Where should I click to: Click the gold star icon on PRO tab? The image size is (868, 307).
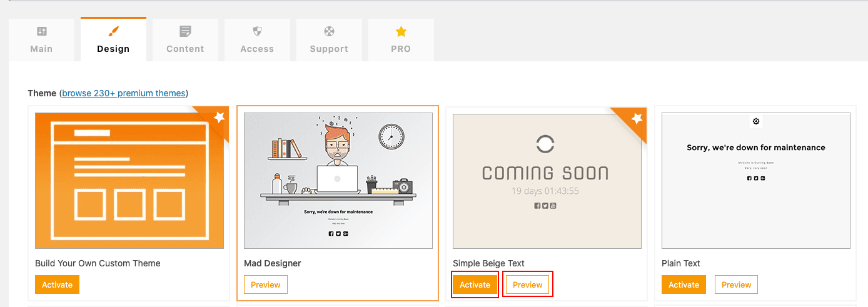(401, 31)
